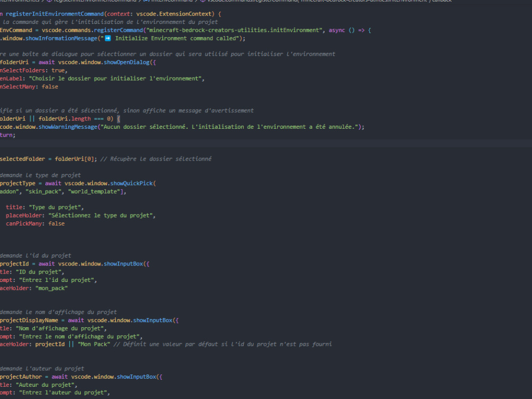The height and width of the screenshot is (399, 532).
Task: Click the comment "demande le nom d'affichage du projet"
Action: coord(59,312)
